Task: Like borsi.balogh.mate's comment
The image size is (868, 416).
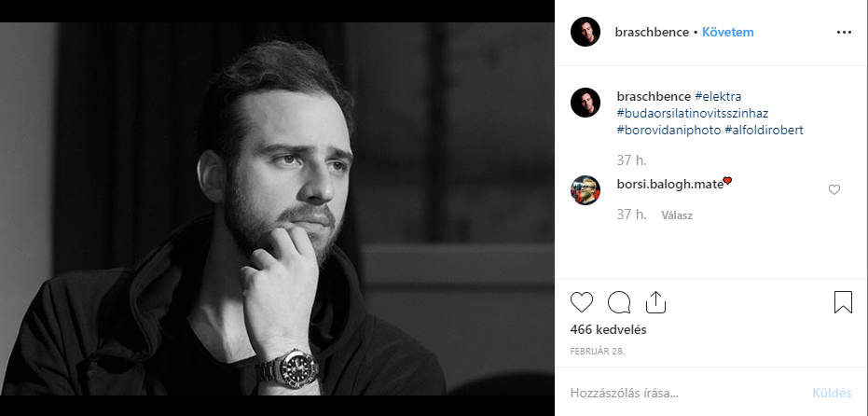Action: (x=834, y=189)
